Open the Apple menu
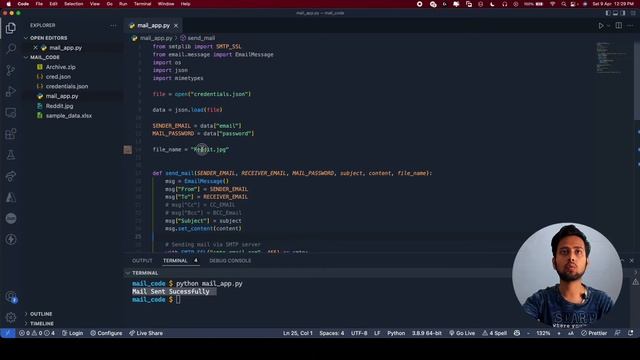This screenshot has height=360, width=640. coord(9,4)
